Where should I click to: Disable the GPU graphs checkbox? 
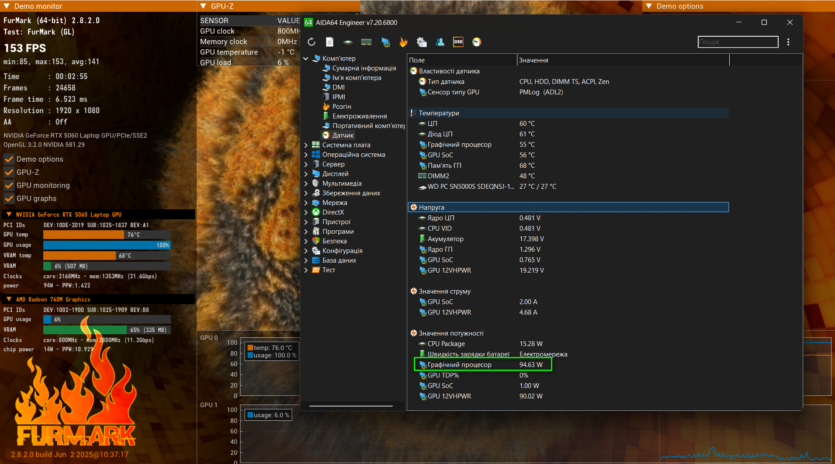click(10, 198)
